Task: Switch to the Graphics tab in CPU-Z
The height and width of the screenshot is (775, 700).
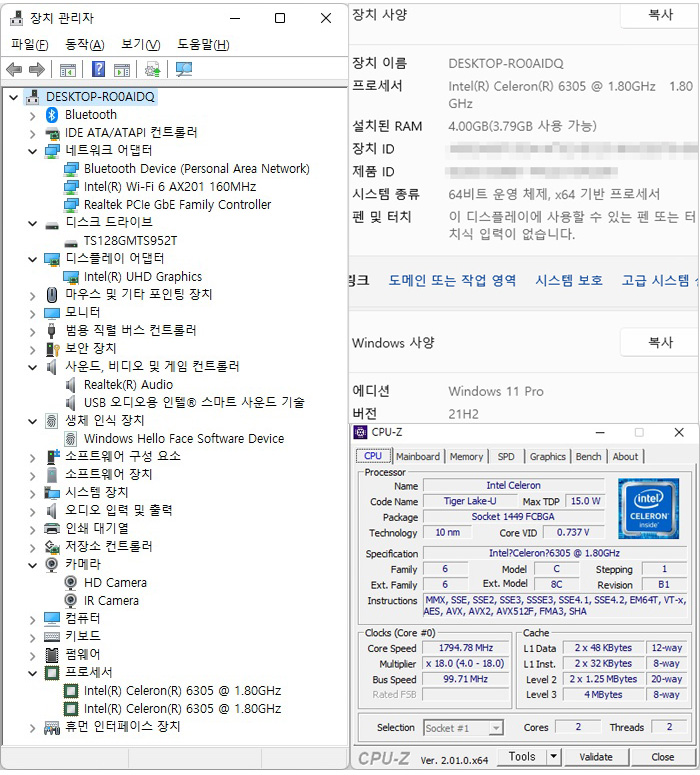Action: point(547,457)
